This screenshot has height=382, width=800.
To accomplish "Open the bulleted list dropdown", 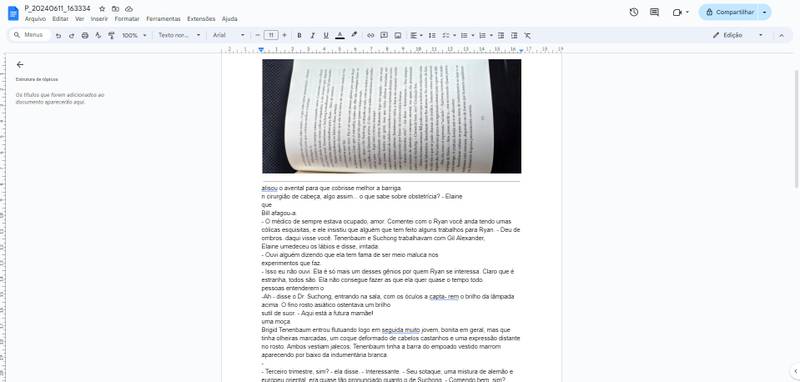I will point(467,35).
